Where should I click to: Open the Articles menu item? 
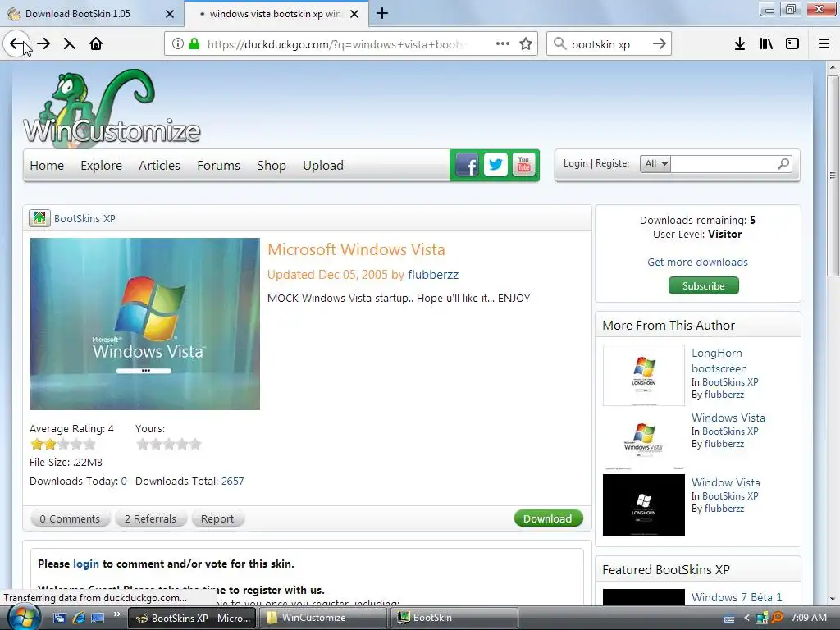pyautogui.click(x=159, y=166)
